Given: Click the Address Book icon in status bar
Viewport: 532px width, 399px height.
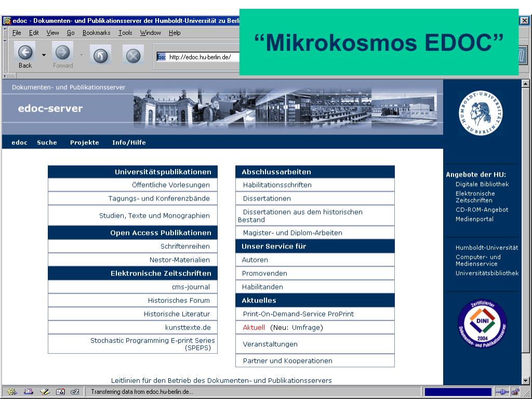Looking at the screenshot, I should 60,392.
